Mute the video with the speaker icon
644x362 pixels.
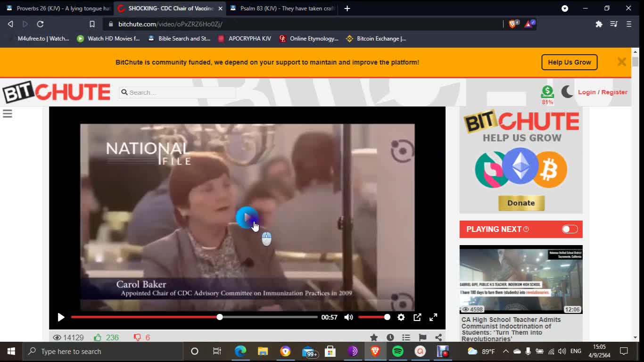click(x=348, y=317)
